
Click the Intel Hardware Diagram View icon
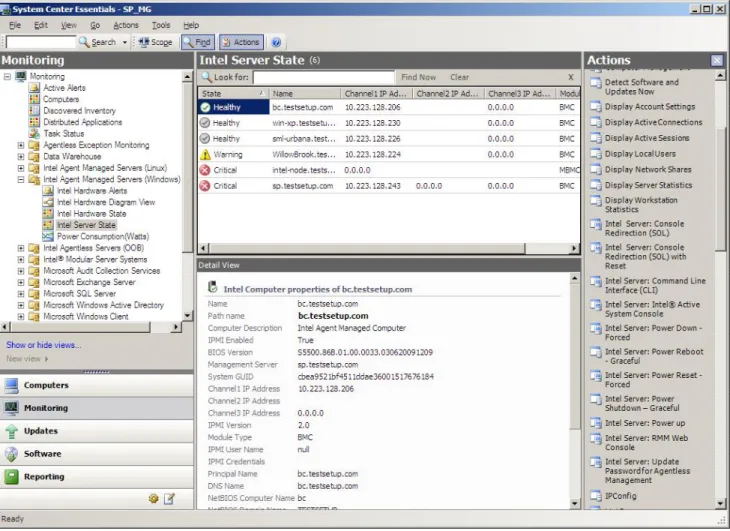48,202
